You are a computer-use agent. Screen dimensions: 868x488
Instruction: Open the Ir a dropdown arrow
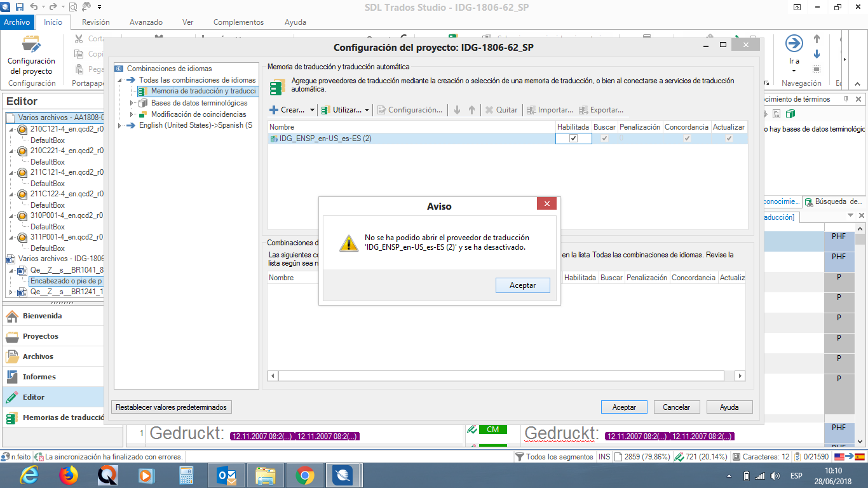coord(794,71)
